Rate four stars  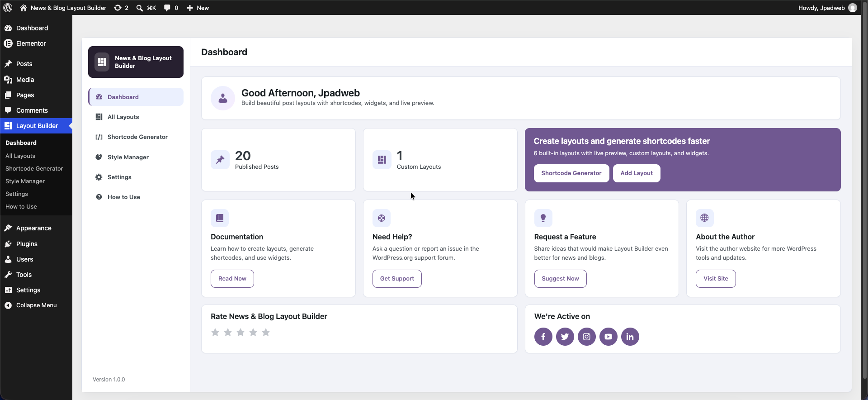pos(253,333)
